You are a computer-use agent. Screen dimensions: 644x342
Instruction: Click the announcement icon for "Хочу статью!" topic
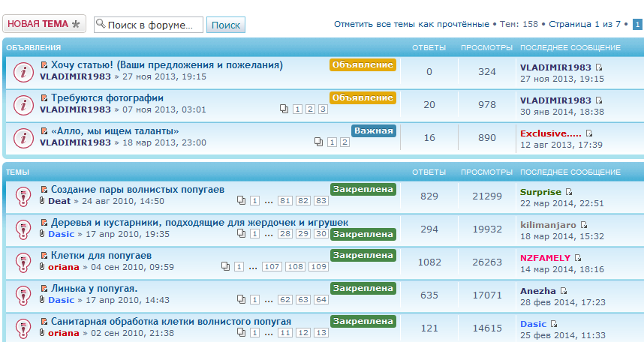tap(23, 72)
